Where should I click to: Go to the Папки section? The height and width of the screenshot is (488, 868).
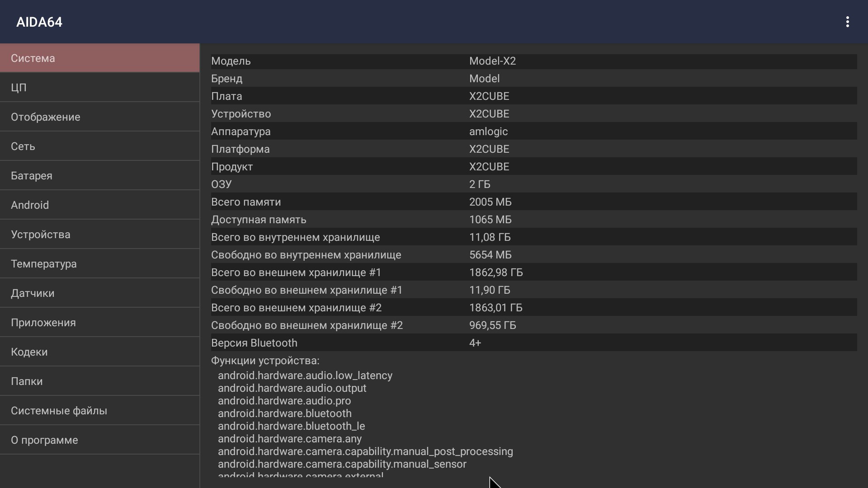pyautogui.click(x=99, y=381)
